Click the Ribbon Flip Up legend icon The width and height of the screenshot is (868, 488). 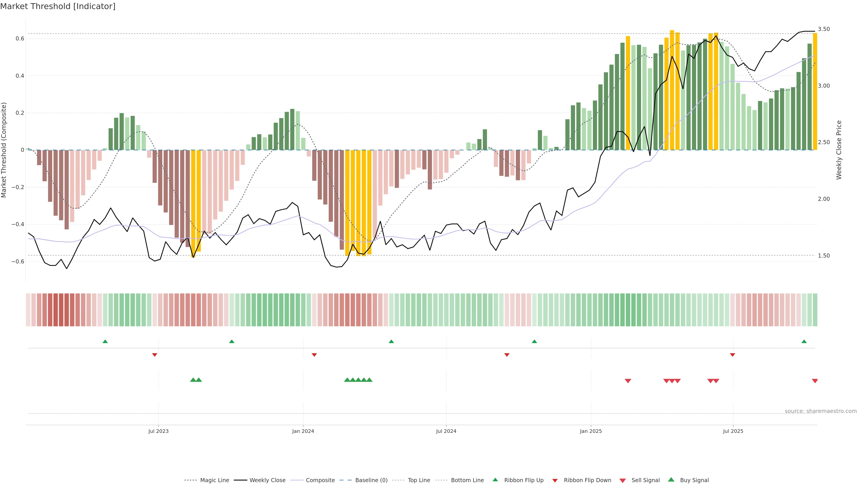pyautogui.click(x=495, y=480)
